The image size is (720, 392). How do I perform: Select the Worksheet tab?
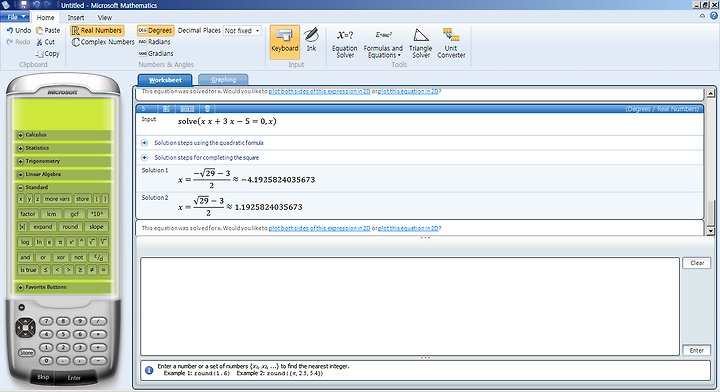click(x=165, y=80)
